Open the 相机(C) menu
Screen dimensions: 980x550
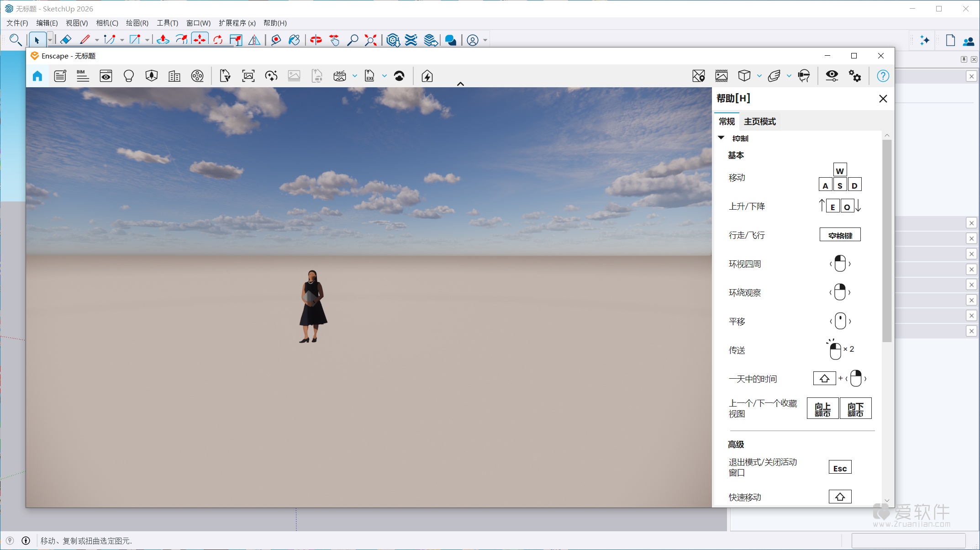coord(107,23)
